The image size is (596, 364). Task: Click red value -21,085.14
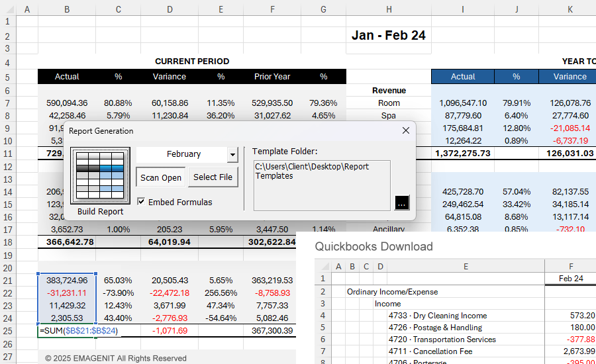tap(570, 128)
